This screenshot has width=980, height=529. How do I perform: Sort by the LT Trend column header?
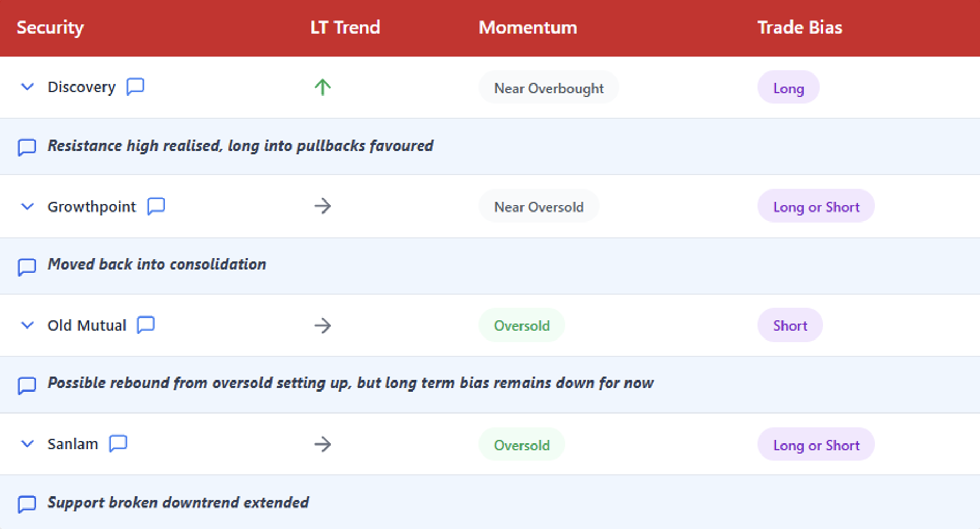(345, 27)
